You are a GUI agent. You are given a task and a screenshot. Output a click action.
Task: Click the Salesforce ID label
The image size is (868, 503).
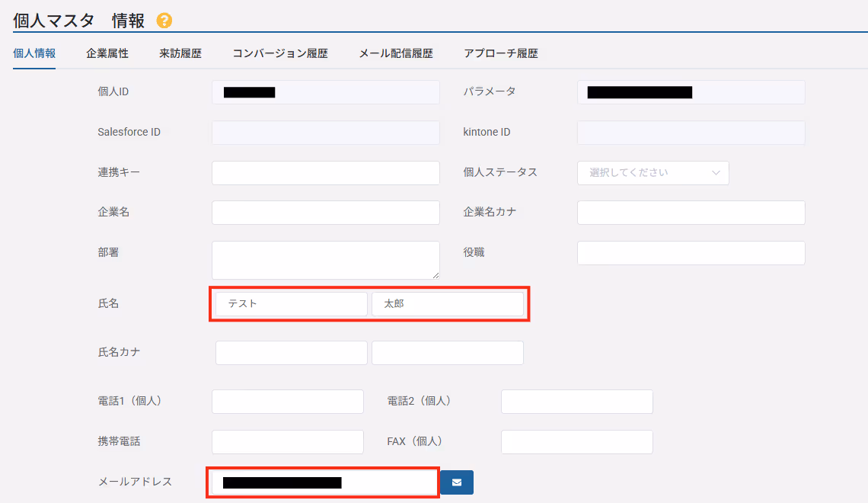129,132
